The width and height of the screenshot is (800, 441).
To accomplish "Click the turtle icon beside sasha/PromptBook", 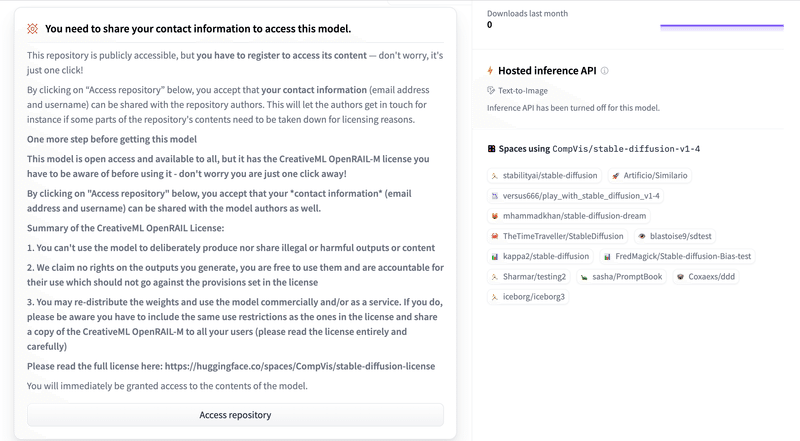I will (584, 277).
